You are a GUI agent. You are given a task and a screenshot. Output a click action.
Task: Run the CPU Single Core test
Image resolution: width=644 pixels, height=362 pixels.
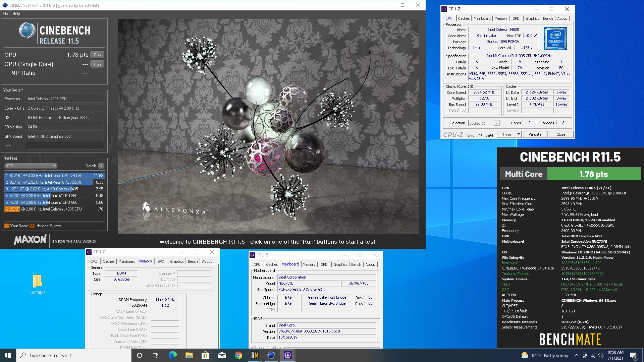97,64
